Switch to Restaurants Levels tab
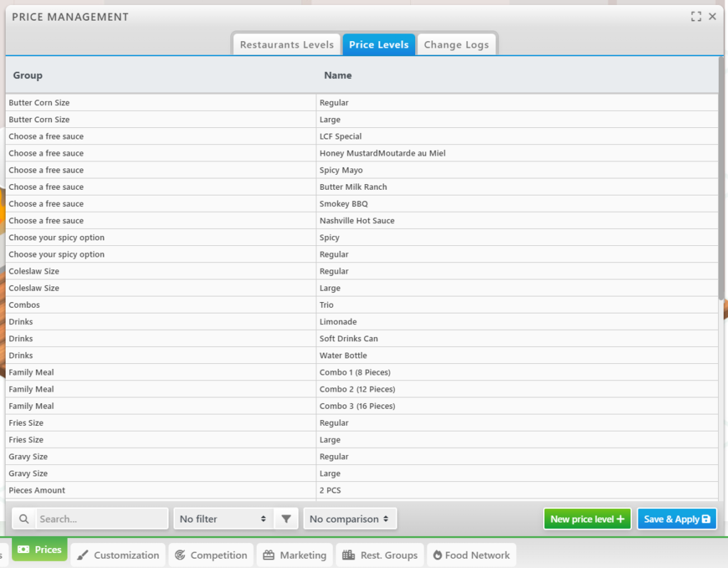 point(287,45)
